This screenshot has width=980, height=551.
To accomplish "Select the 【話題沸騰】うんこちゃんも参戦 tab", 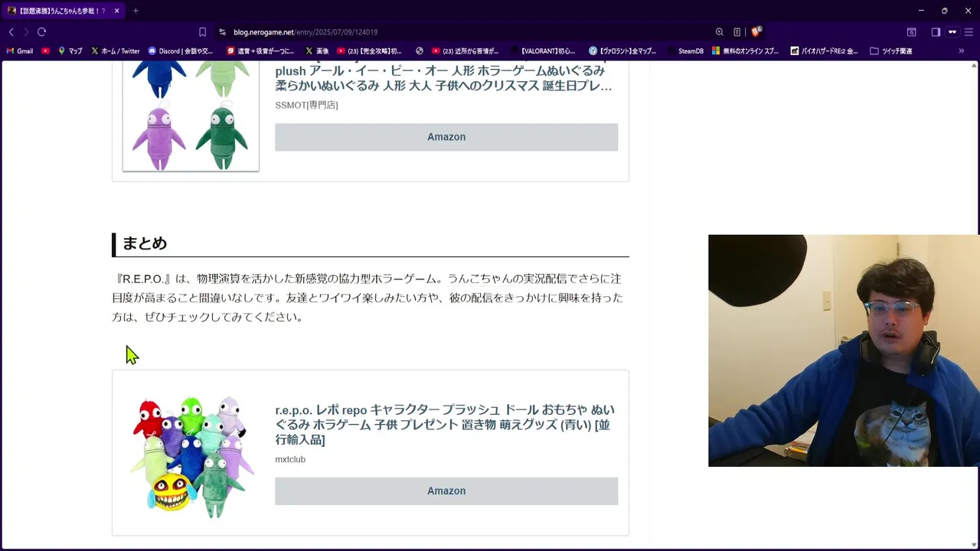I will click(x=64, y=11).
